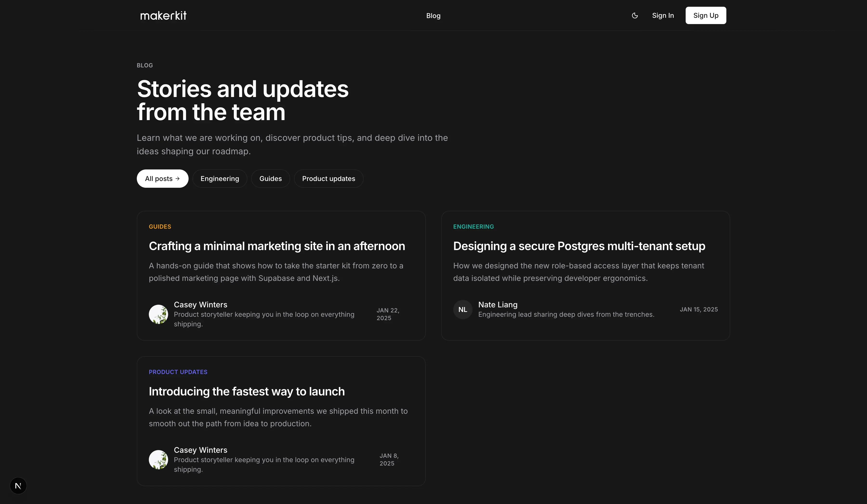The height and width of the screenshot is (504, 867).
Task: Open the Blog navigation item
Action: coord(433,15)
